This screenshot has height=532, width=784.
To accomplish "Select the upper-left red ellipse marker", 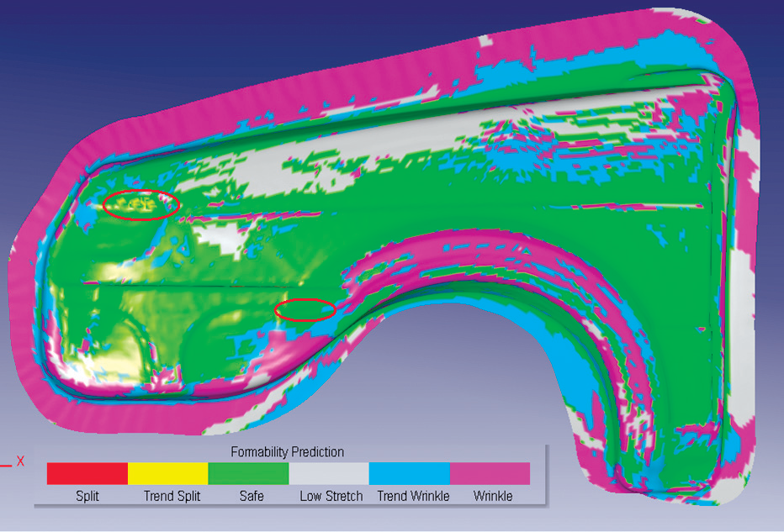I will pos(140,204).
